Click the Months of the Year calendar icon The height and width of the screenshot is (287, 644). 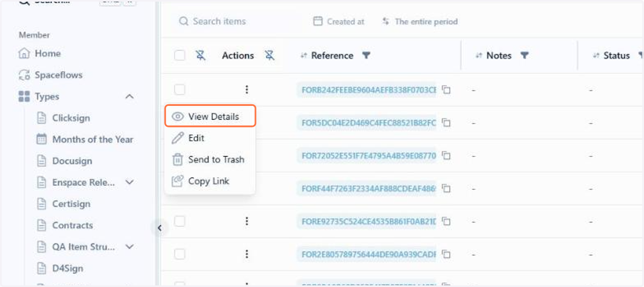pyautogui.click(x=41, y=139)
